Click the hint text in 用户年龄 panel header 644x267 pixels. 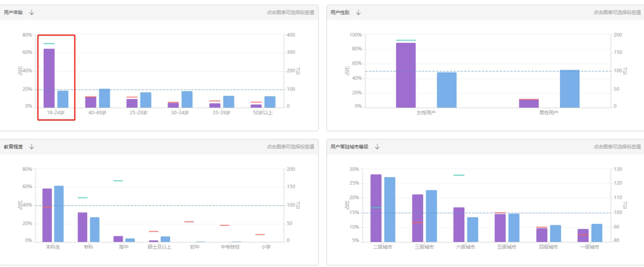point(290,13)
